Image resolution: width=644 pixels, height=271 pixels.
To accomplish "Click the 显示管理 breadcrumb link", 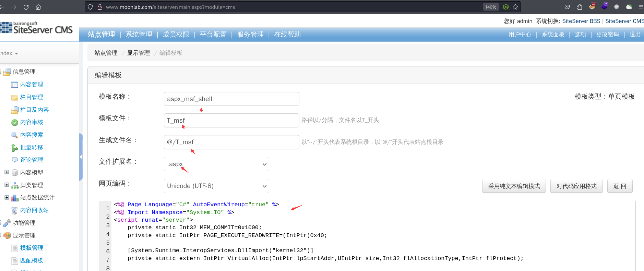I will coord(139,53).
